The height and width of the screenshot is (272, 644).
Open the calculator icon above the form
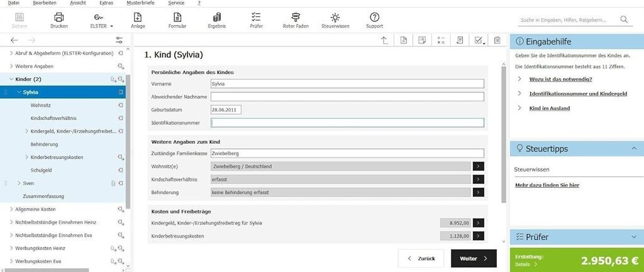click(x=441, y=41)
